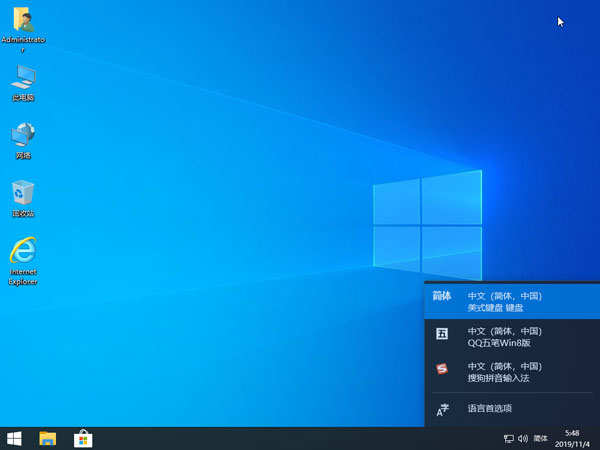This screenshot has width=600, height=450.
Task: Open the clock showing 5:48 2019/11/4
Action: coord(572,439)
